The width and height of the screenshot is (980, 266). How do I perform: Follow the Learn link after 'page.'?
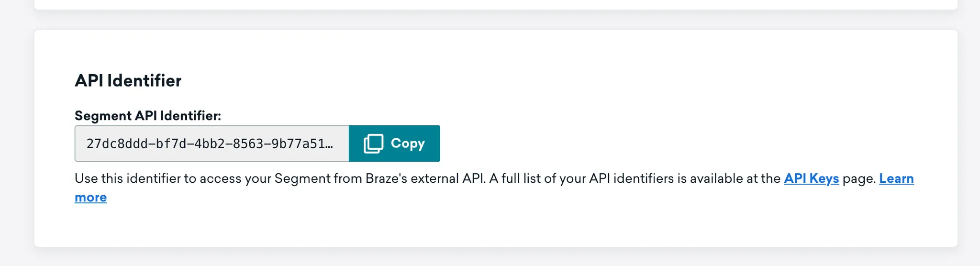point(896,178)
